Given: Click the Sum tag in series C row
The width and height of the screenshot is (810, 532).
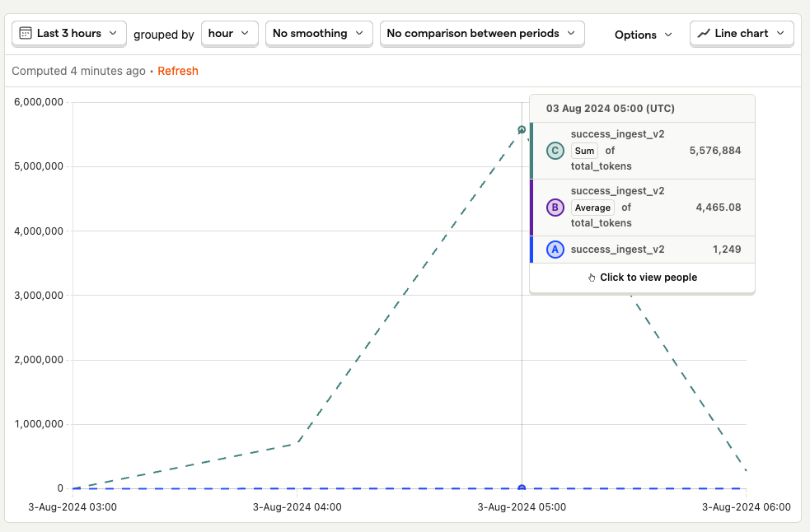Looking at the screenshot, I should (x=584, y=151).
